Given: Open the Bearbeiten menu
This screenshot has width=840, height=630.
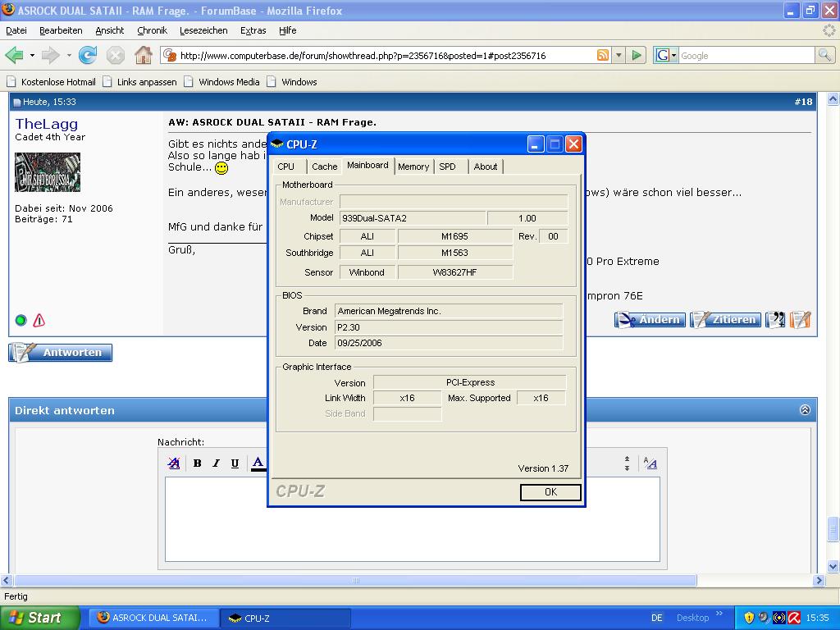Looking at the screenshot, I should 61,30.
